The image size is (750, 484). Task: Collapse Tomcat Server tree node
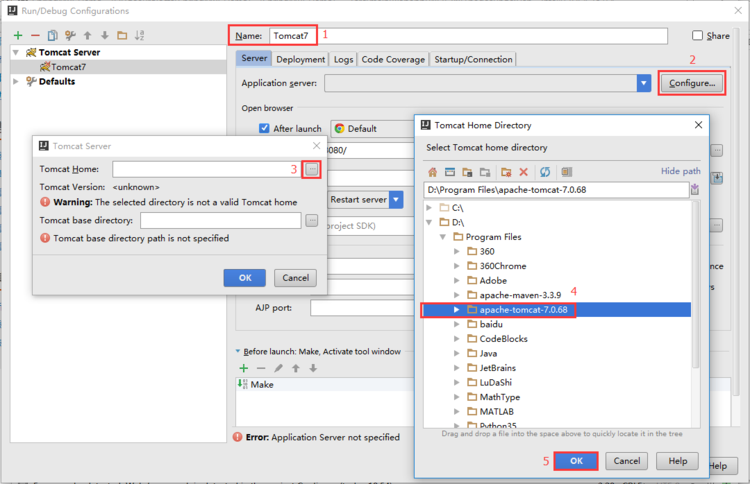click(16, 52)
